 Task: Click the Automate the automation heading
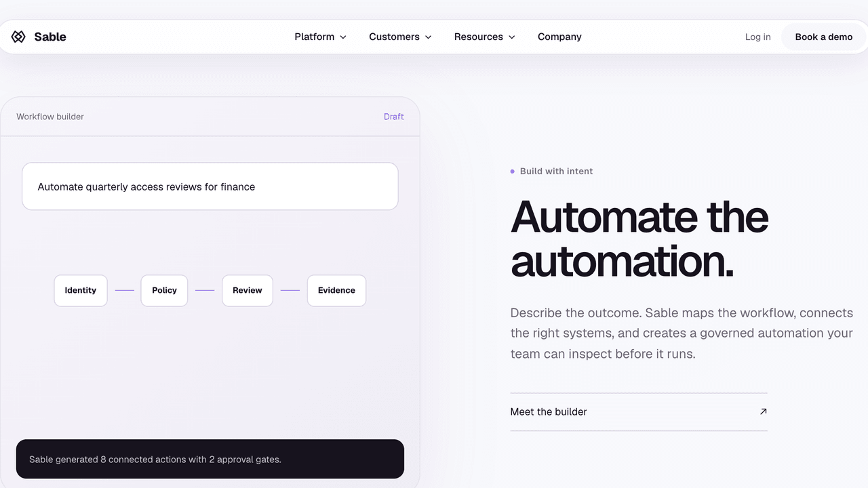click(639, 239)
